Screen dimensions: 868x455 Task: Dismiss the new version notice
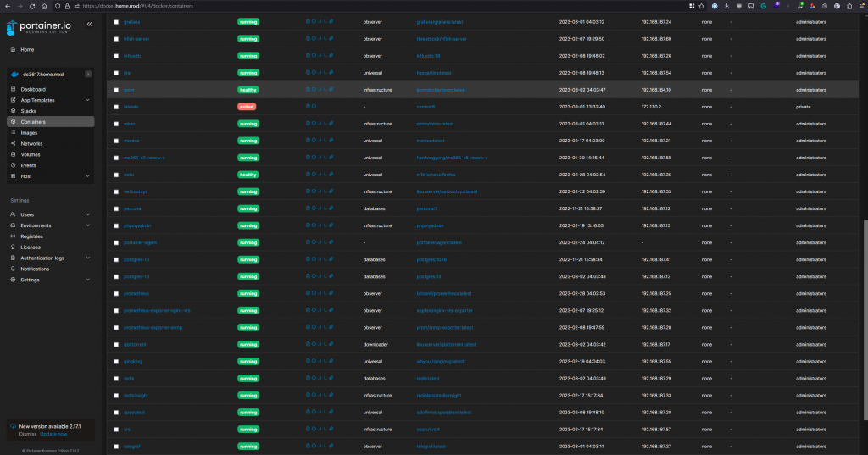(x=28, y=434)
